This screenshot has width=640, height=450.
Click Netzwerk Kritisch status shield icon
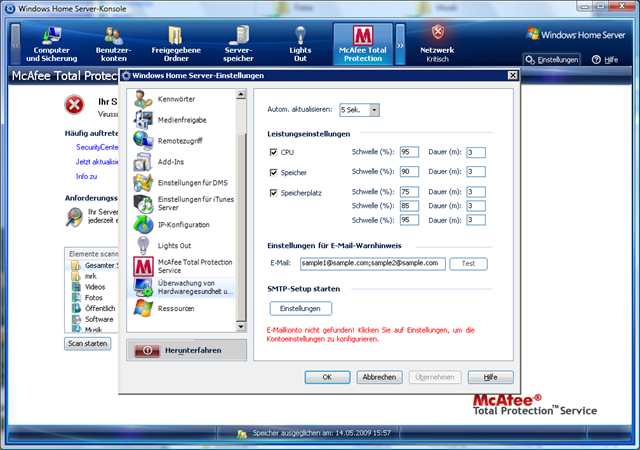pyautogui.click(x=438, y=32)
